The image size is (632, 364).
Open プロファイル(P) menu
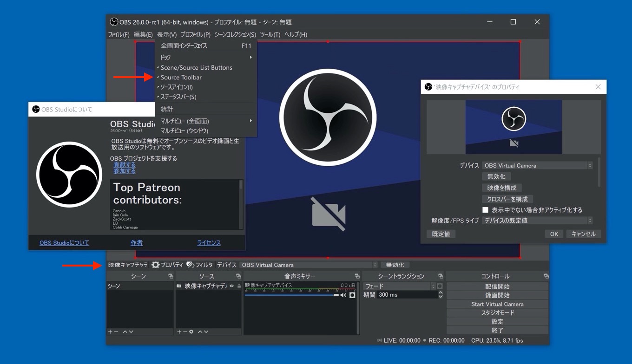coord(195,34)
